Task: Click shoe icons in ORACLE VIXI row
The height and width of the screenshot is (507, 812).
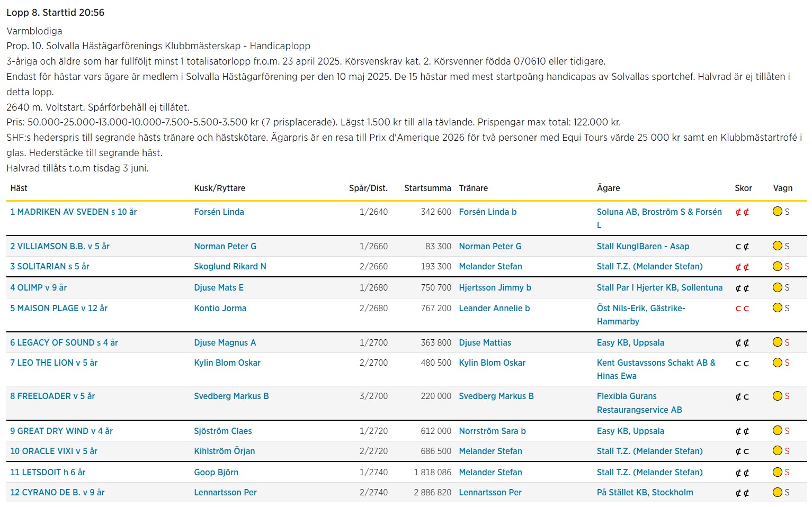Action: point(742,451)
